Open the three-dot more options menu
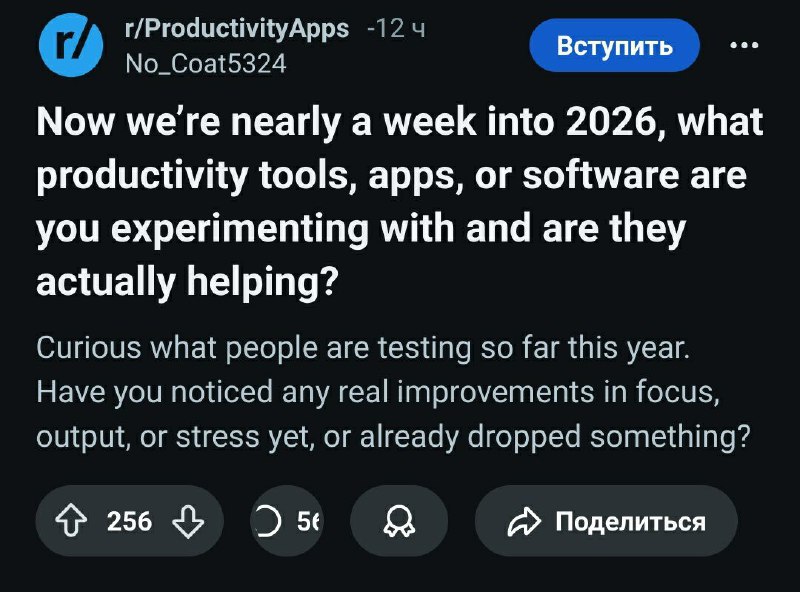800x592 pixels. tap(744, 46)
